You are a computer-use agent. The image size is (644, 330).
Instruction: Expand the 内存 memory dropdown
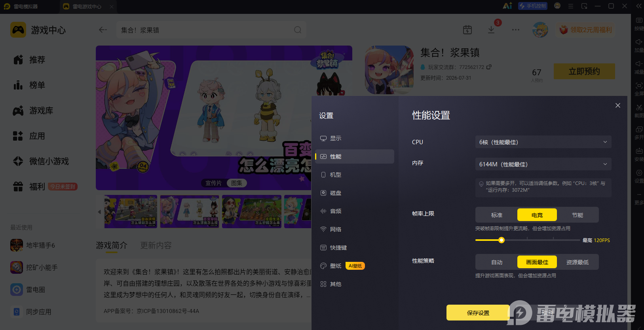click(543, 164)
